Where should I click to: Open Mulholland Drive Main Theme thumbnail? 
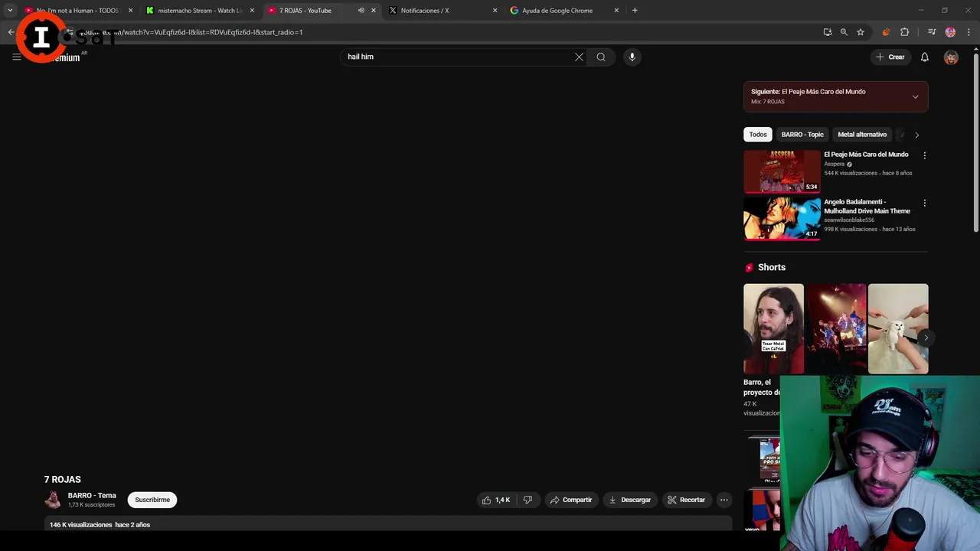[782, 219]
